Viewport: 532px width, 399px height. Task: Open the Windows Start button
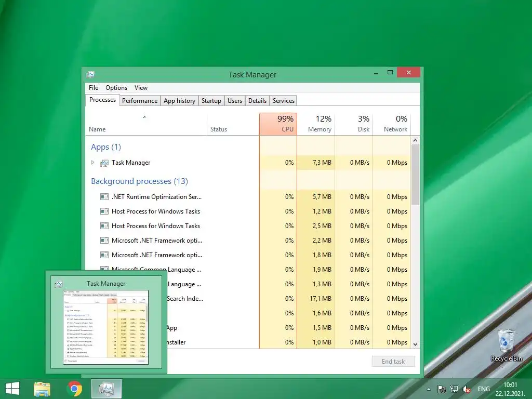coord(12,389)
